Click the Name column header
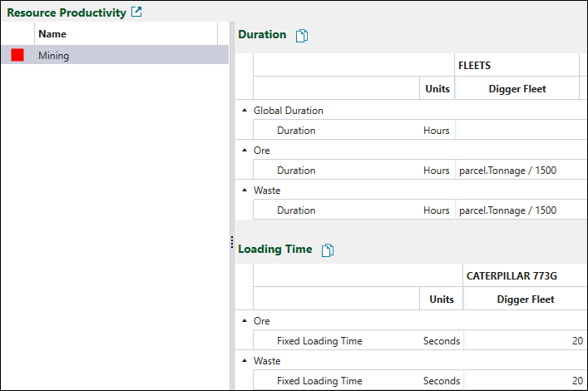The width and height of the screenshot is (588, 391). 125,34
